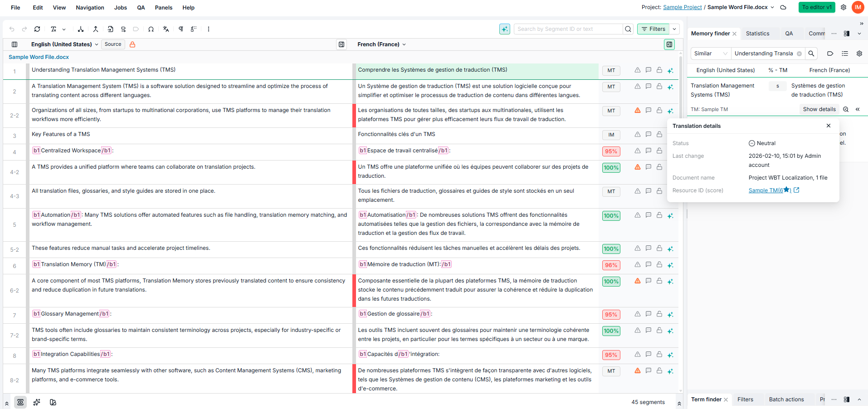Viewport: 868px width, 409px height.
Task: Switch to the Statistics tab
Action: pyautogui.click(x=757, y=34)
